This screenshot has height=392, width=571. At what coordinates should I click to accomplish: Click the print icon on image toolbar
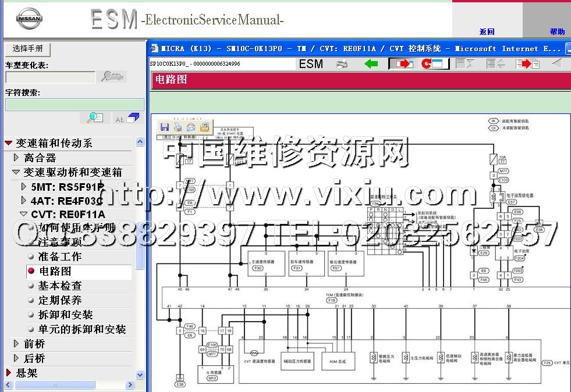[x=178, y=127]
